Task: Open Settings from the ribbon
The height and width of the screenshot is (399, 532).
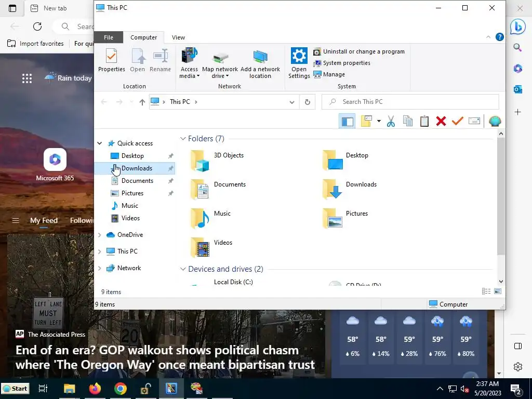Action: point(299,63)
